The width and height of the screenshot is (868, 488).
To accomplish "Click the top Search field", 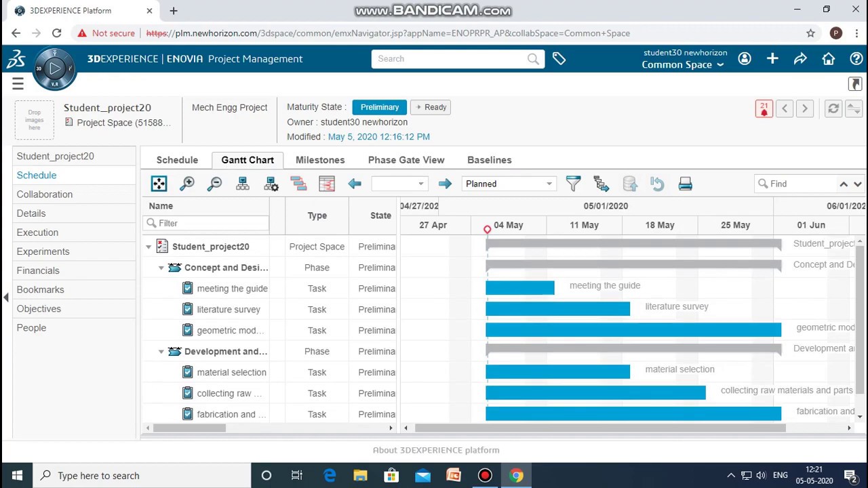I will click(x=458, y=59).
